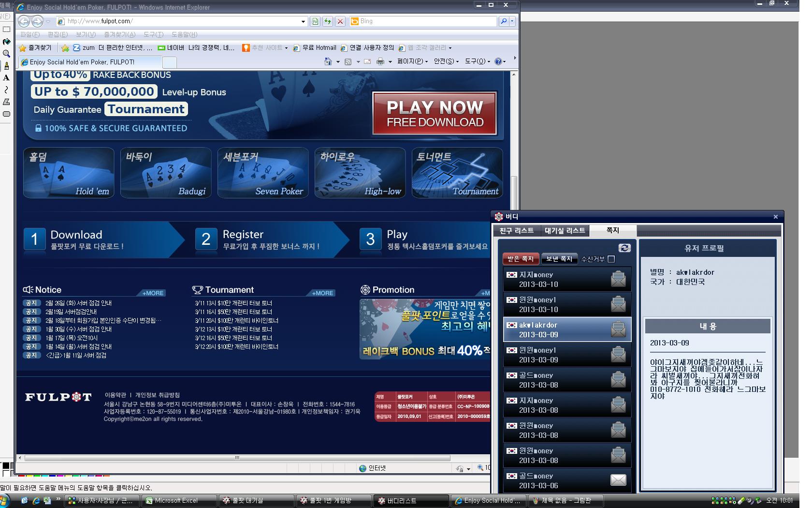Open the 세븐포커 Seven Poker game card
Screen dimensions: 812x508
tap(263, 173)
